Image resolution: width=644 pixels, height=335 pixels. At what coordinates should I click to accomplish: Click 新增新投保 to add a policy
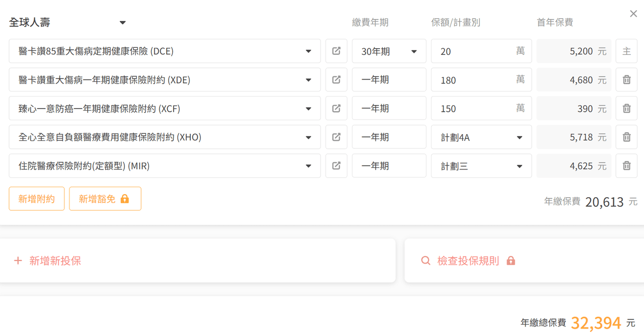48,261
